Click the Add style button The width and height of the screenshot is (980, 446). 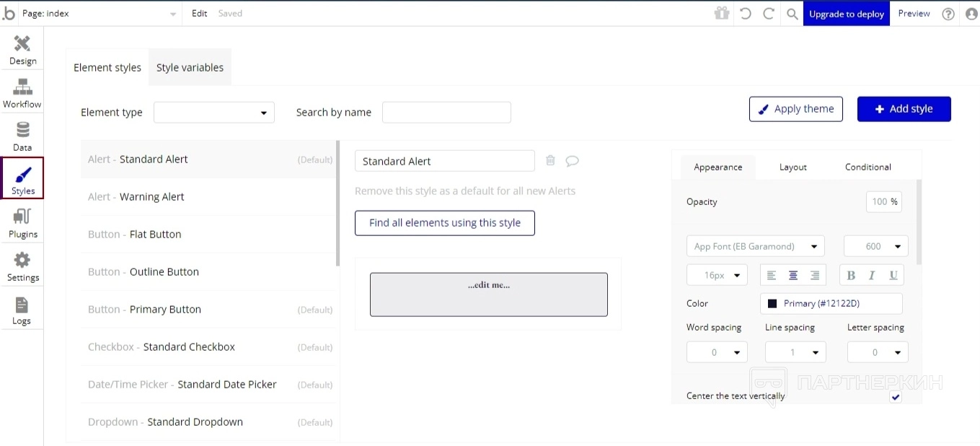click(x=904, y=109)
